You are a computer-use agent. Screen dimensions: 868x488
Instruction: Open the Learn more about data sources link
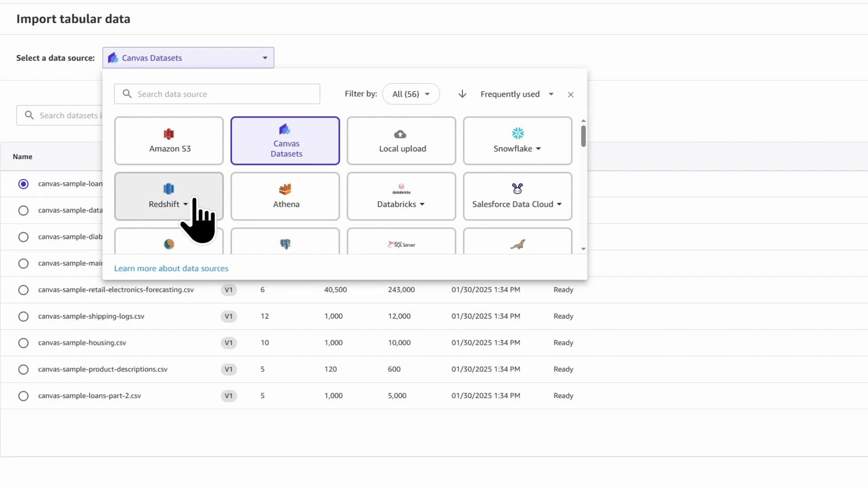[171, 268]
